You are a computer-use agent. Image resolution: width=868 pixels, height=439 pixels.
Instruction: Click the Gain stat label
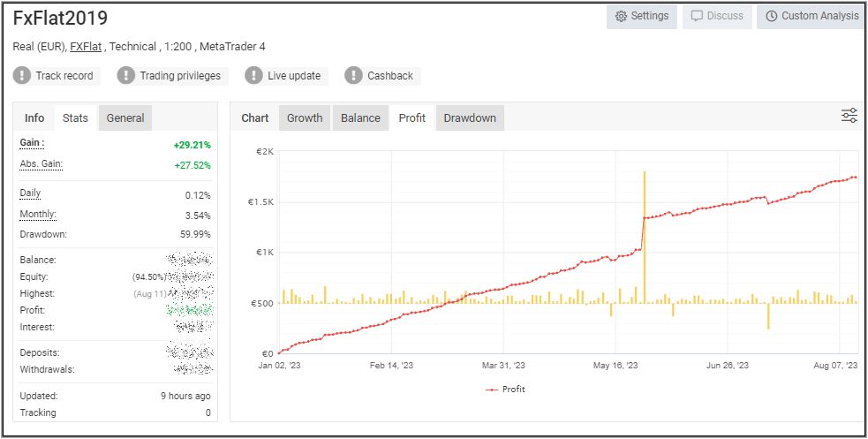[32, 142]
